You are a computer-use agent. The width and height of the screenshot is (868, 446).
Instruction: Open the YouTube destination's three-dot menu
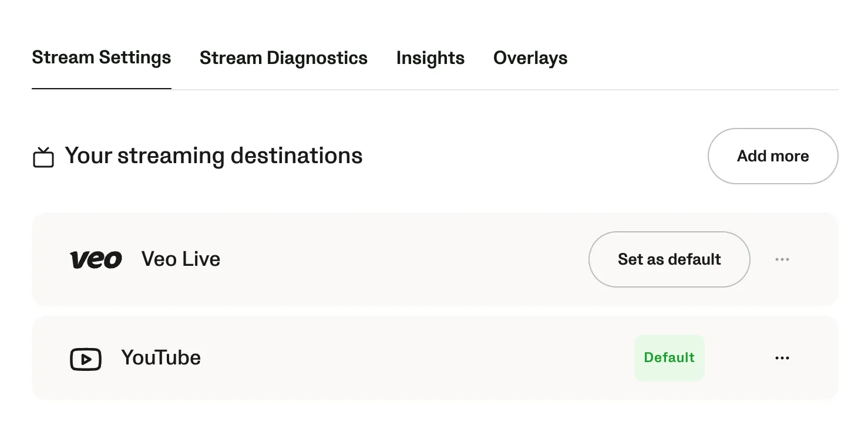coord(782,358)
